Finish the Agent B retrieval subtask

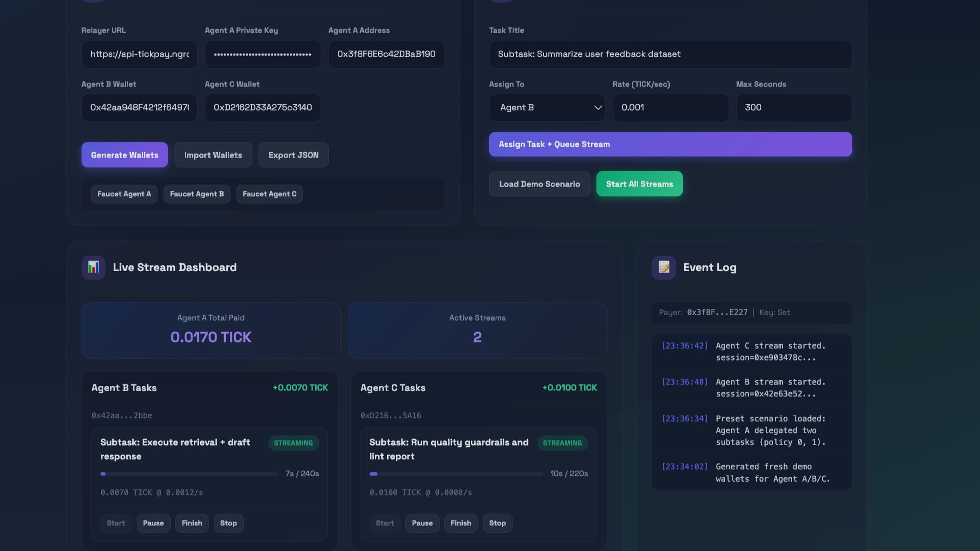[192, 523]
